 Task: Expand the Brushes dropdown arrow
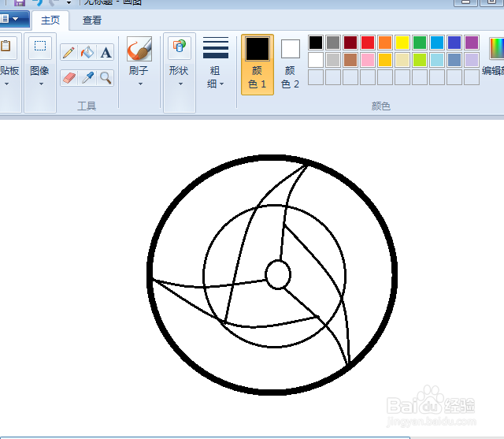pyautogui.click(x=140, y=84)
